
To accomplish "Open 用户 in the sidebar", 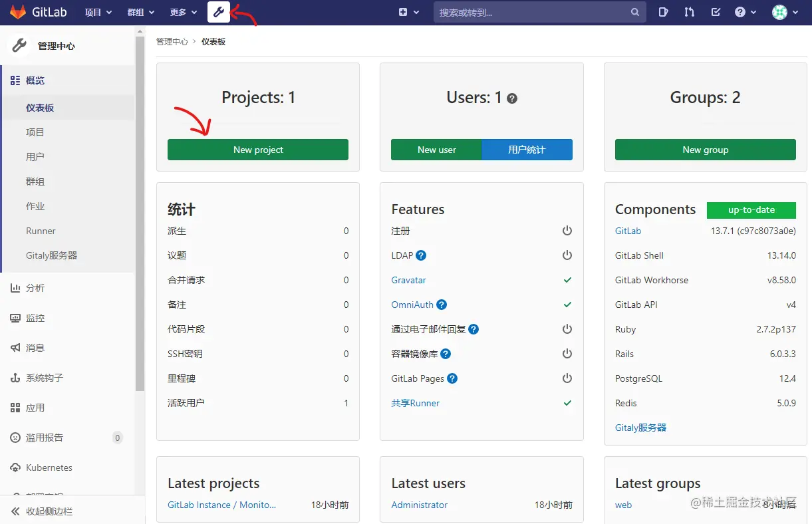I will 68,157.
